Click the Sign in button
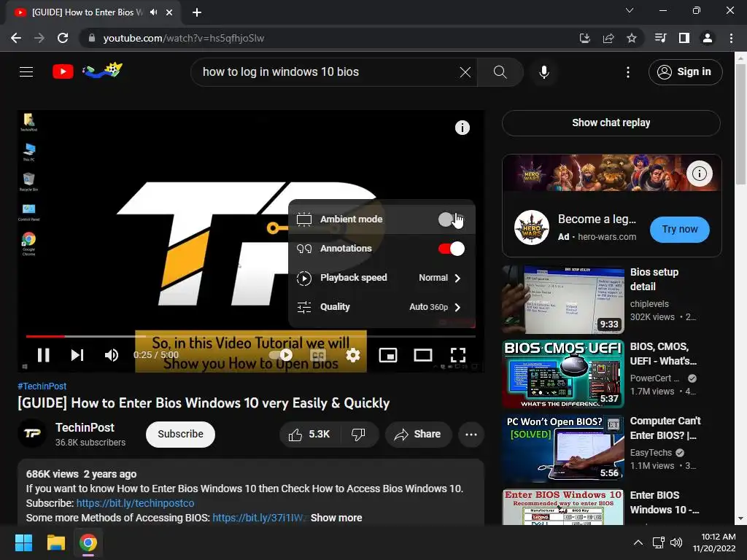The image size is (747, 560). 685,72
